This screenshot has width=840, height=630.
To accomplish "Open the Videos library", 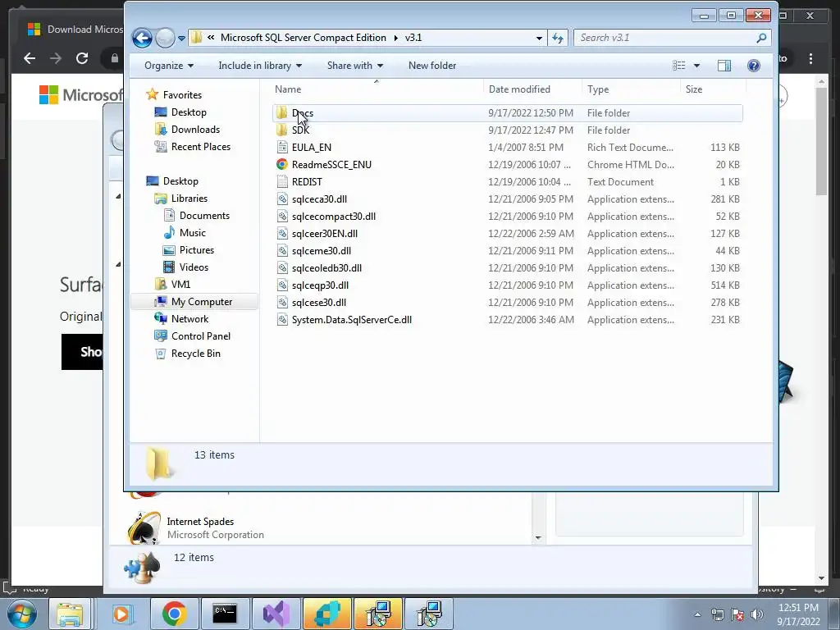I will tap(194, 267).
